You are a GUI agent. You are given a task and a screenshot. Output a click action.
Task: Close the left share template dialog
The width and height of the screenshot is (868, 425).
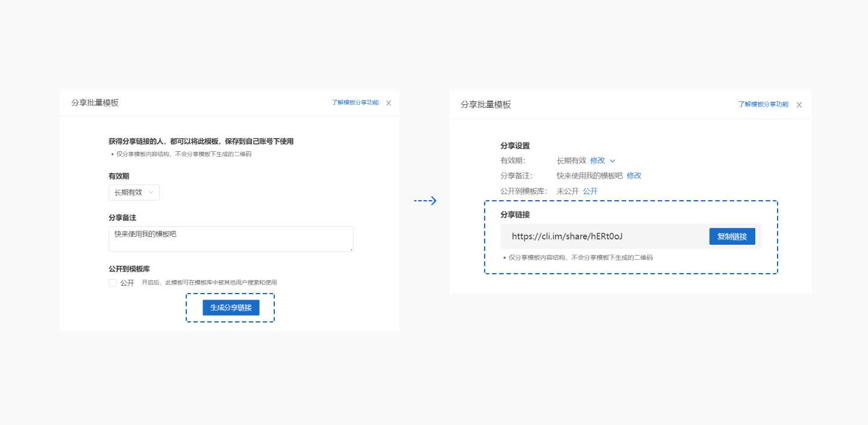pos(389,103)
